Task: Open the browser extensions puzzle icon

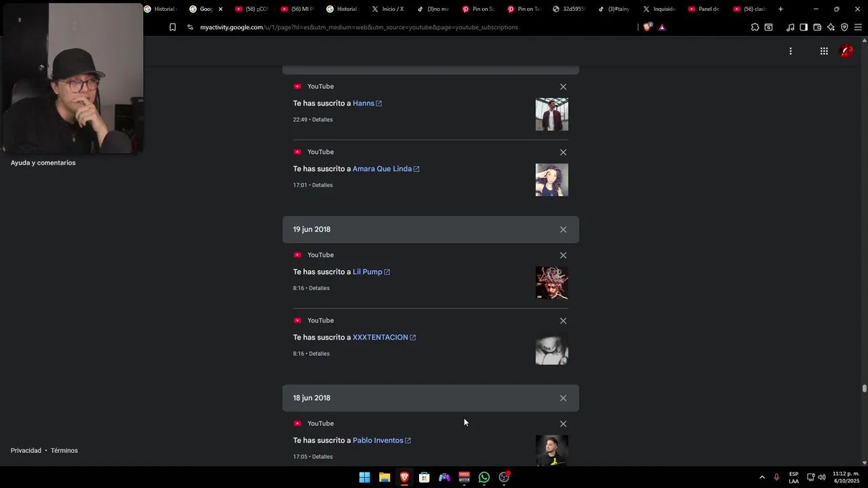Action: click(x=755, y=27)
